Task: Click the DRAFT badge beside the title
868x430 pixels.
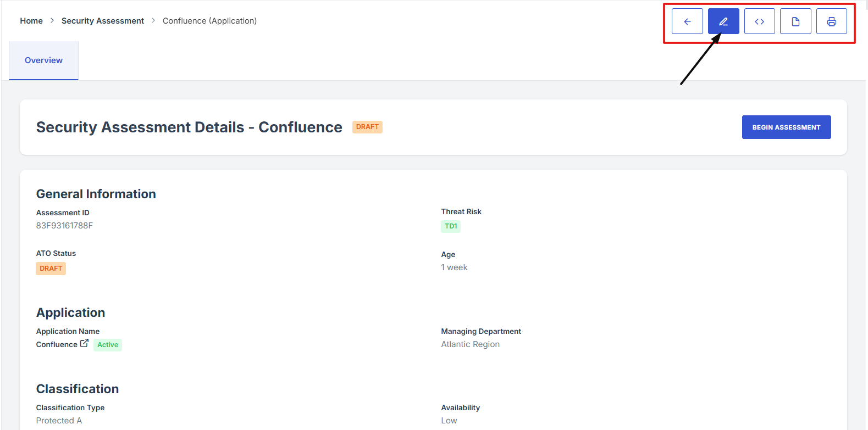Action: coord(367,127)
